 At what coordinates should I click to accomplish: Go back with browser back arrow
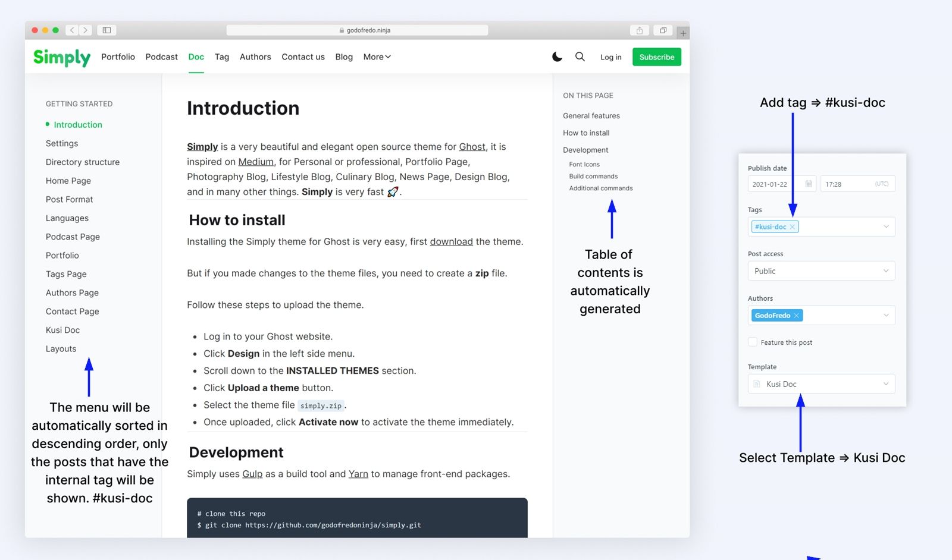coord(73,30)
